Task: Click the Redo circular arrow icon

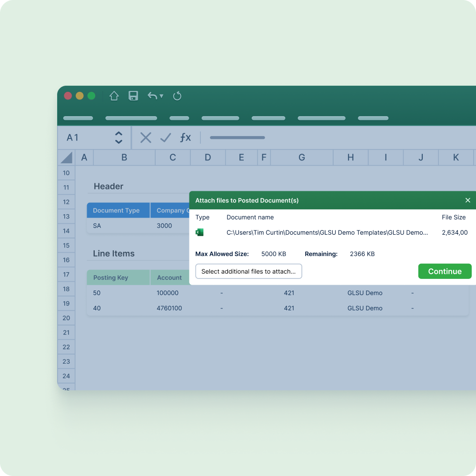Action: coord(177,96)
